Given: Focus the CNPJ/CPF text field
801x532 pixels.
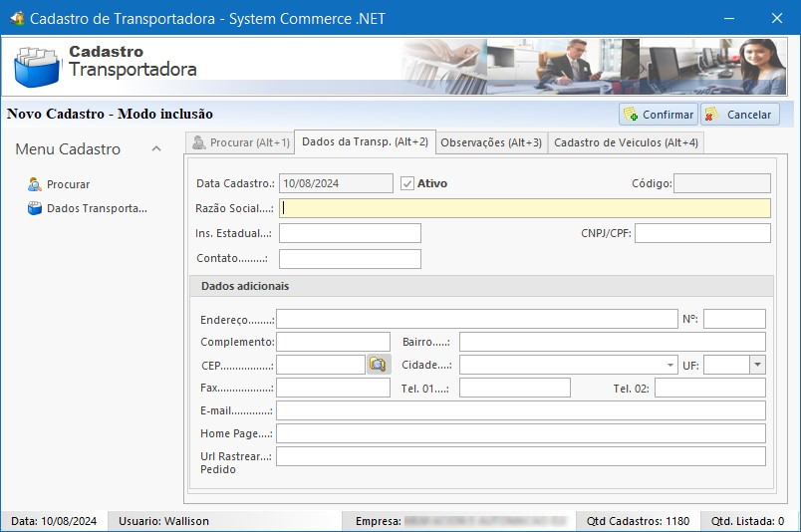Looking at the screenshot, I should 702,233.
